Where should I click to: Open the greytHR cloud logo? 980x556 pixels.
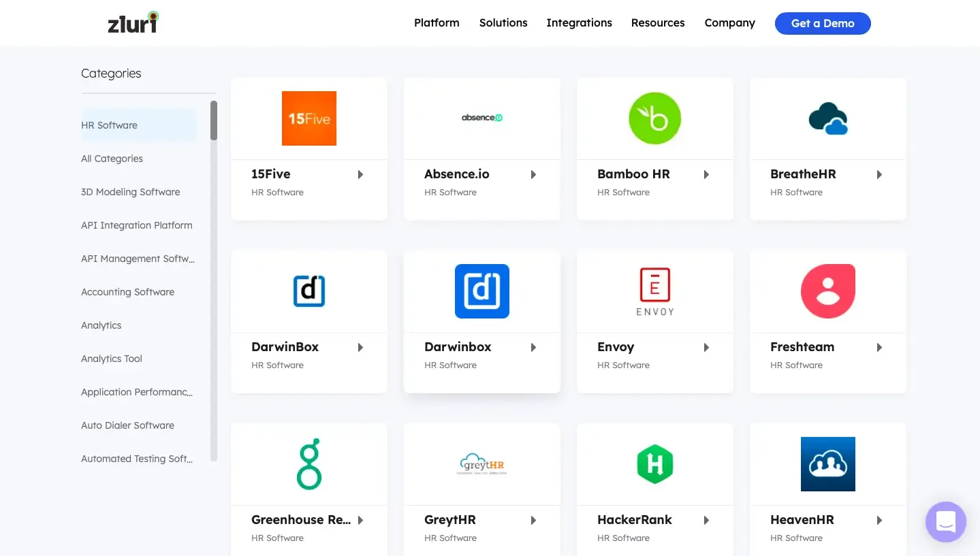point(482,464)
